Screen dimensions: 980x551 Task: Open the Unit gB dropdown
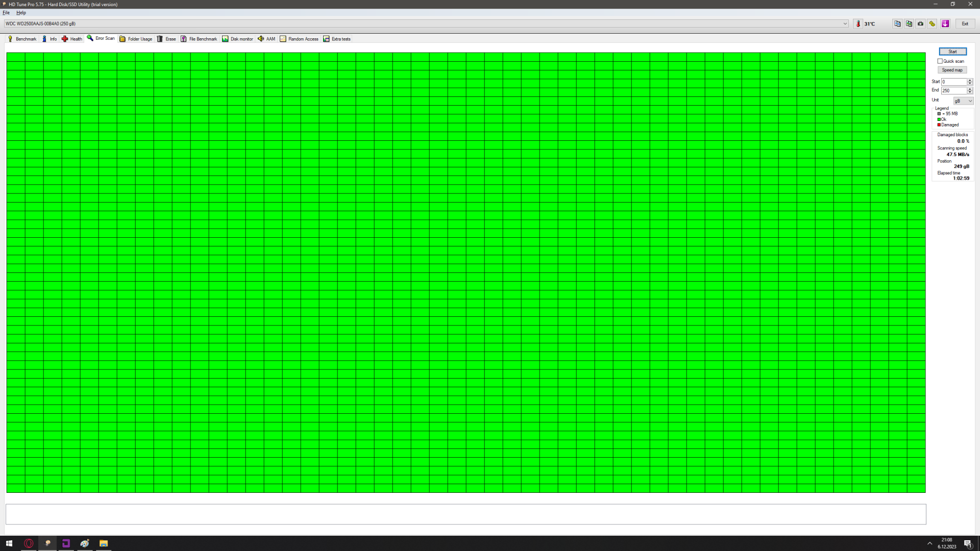coord(964,101)
